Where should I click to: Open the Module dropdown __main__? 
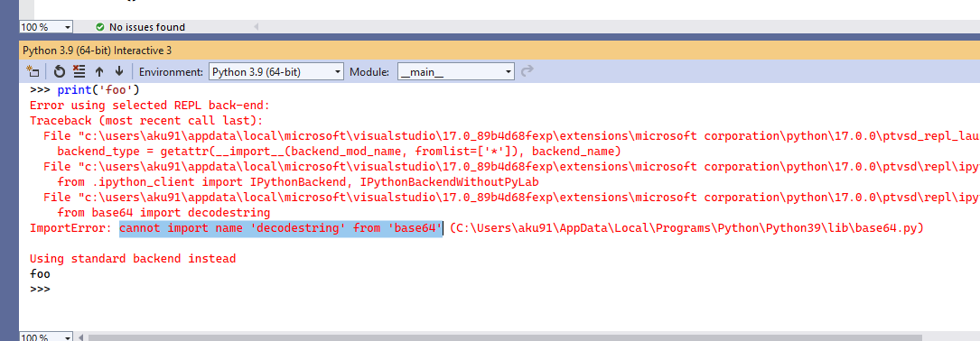coord(456,72)
